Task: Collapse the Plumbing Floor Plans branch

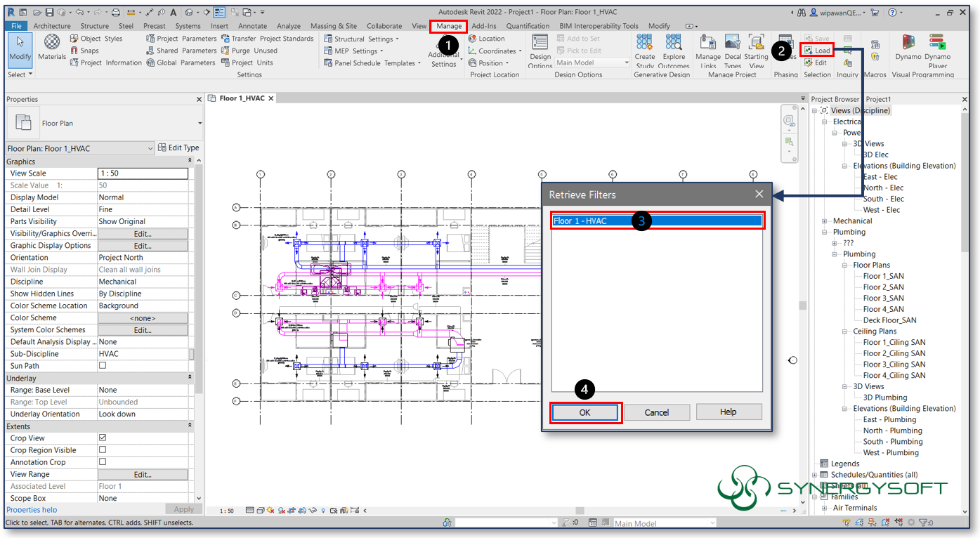Action: pyautogui.click(x=844, y=265)
